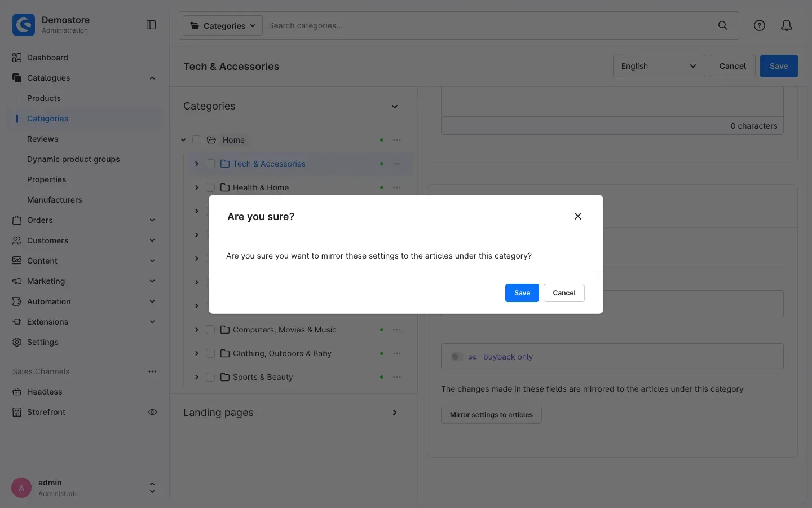812x508 pixels.
Task: Toggle Storefront visibility eye icon
Action: [x=152, y=412]
